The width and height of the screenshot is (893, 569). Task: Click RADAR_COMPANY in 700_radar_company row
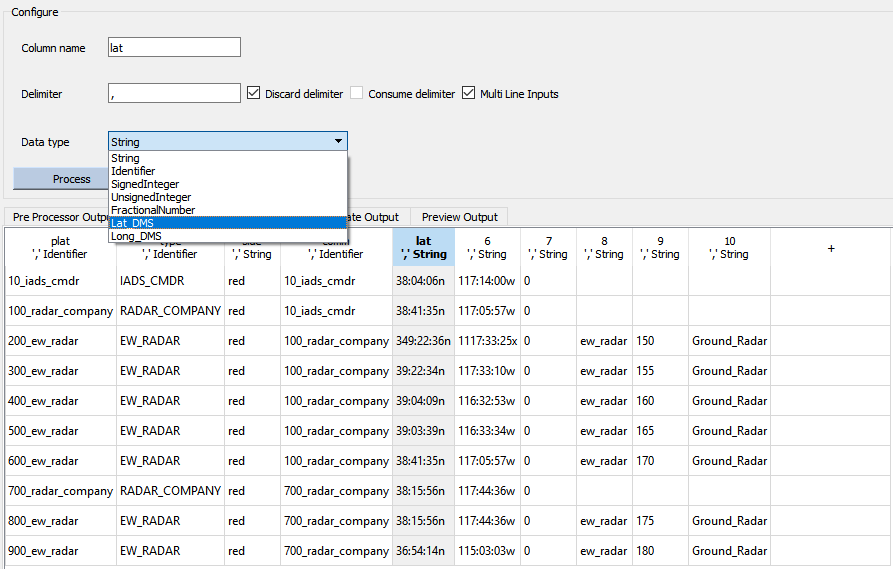[170, 491]
